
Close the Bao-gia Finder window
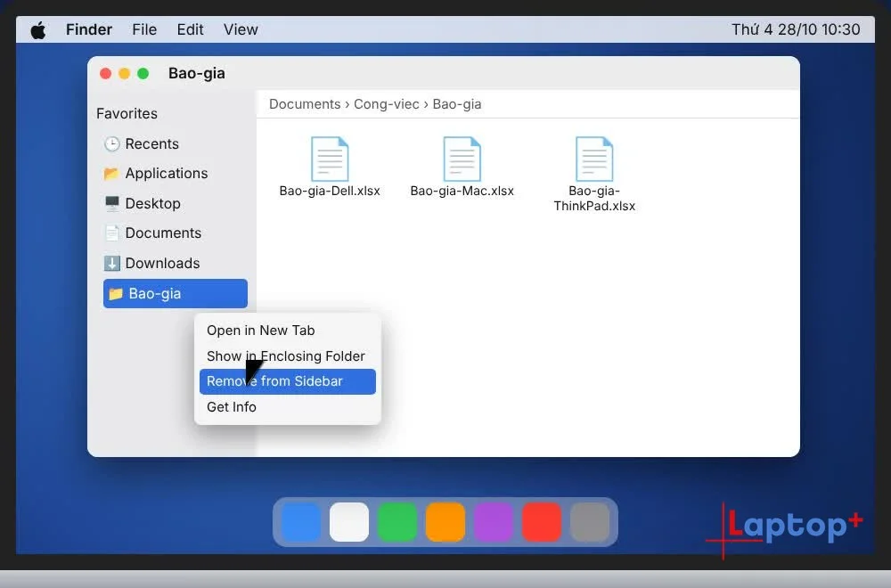point(106,73)
